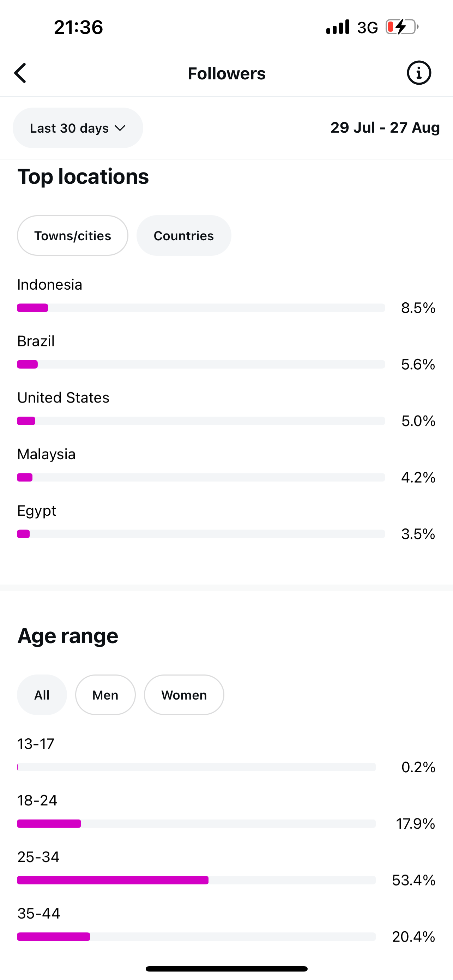453x980 pixels.
Task: Open the Last 30 days dropdown
Action: [78, 128]
